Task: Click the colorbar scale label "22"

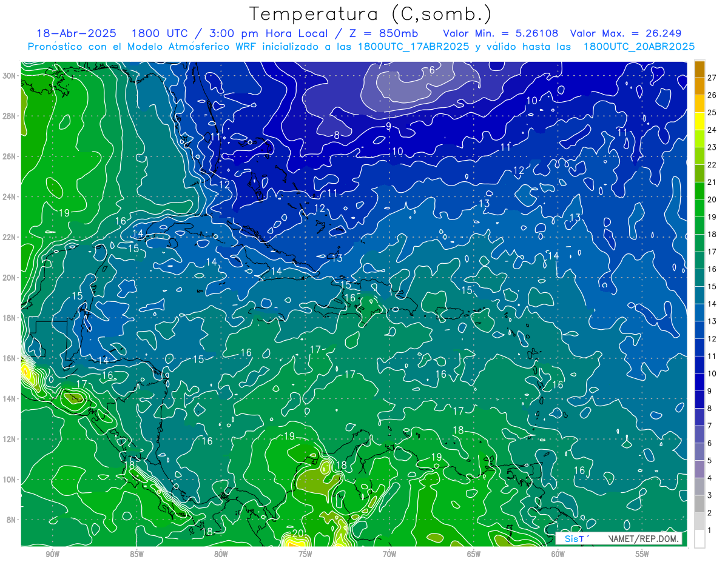Action: click(712, 165)
